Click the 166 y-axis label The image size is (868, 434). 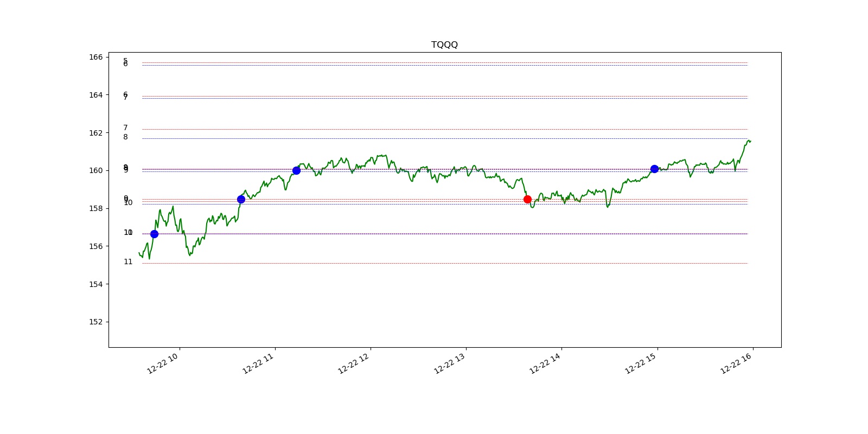pos(95,57)
